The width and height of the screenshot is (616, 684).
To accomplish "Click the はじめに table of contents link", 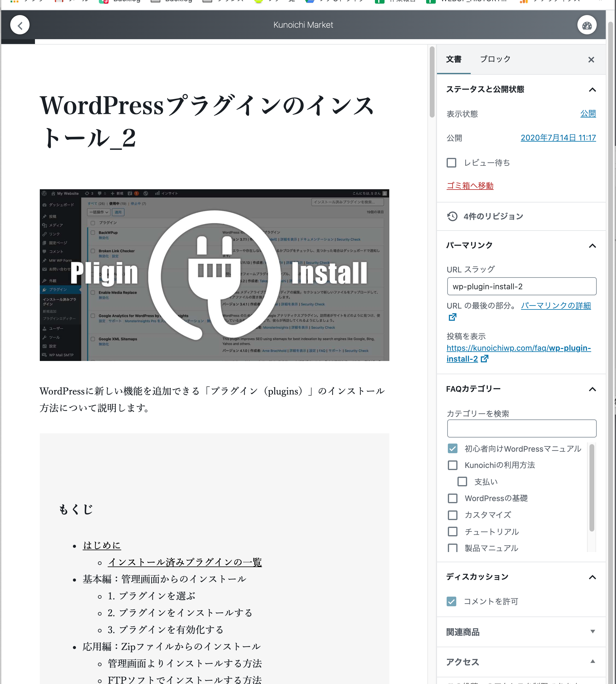I will pyautogui.click(x=102, y=545).
